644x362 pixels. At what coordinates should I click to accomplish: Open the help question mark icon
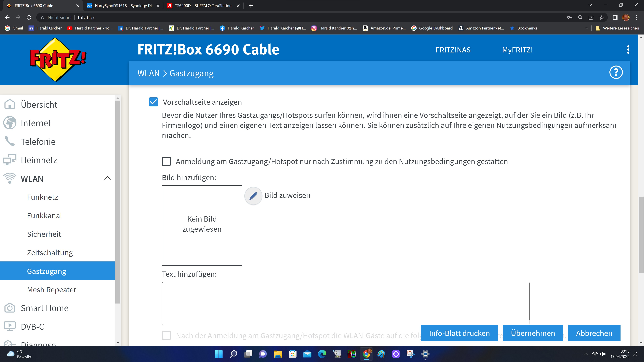[616, 73]
